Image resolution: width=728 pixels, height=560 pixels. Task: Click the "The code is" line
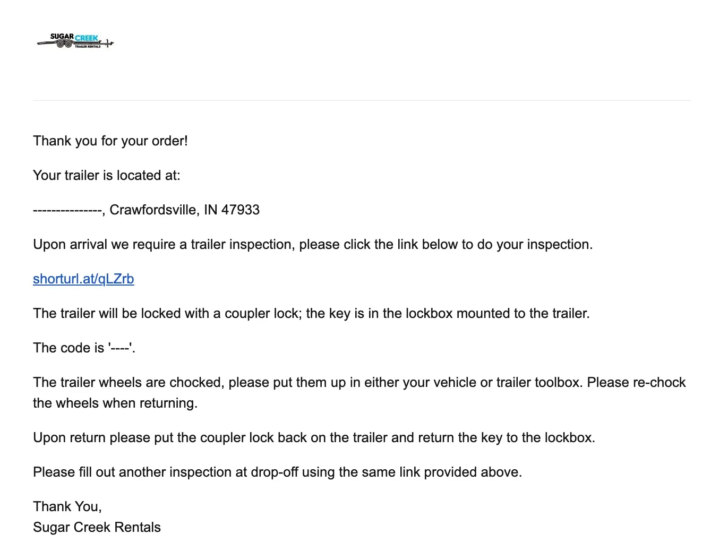coord(84,348)
